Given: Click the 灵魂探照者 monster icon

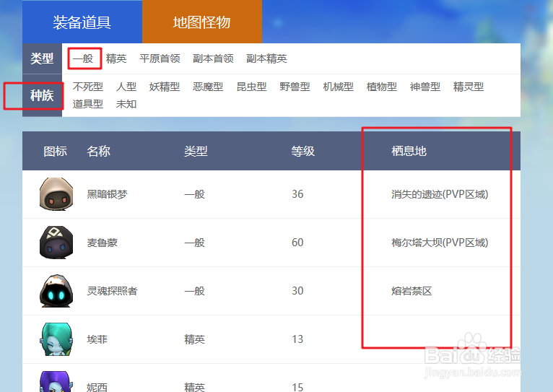Looking at the screenshot, I should (56, 291).
